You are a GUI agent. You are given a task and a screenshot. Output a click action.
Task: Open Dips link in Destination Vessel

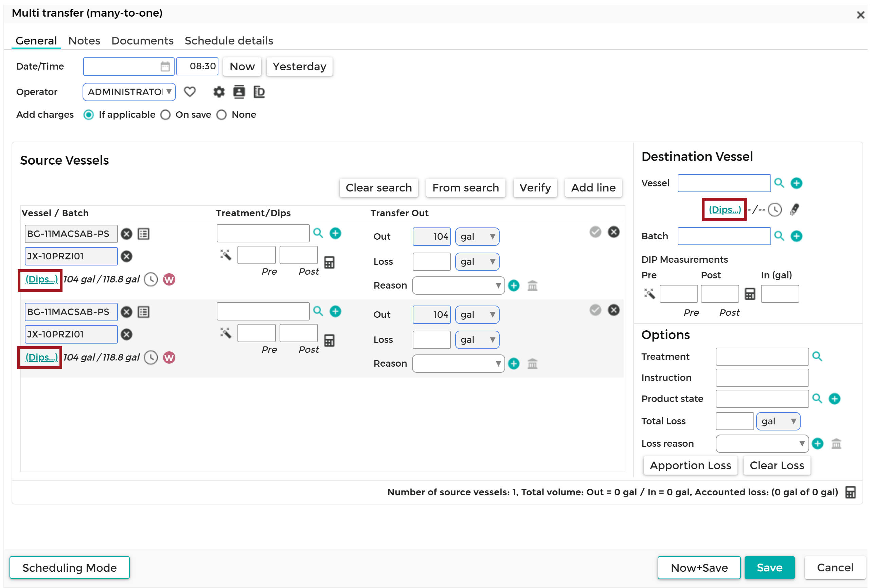[725, 209]
